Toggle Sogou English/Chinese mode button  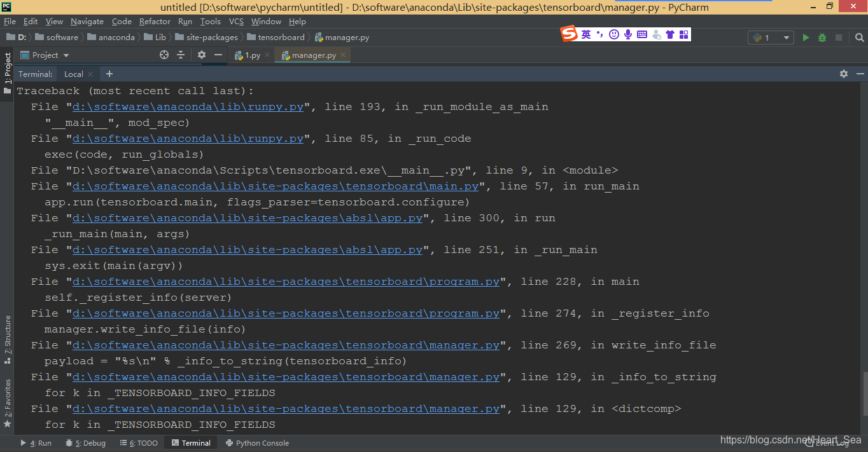586,34
